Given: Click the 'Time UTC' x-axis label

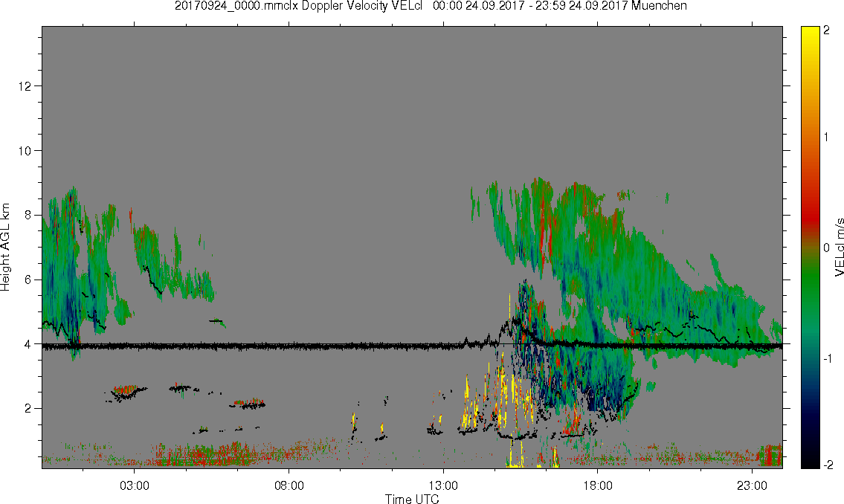Looking at the screenshot, I should coord(412,499).
